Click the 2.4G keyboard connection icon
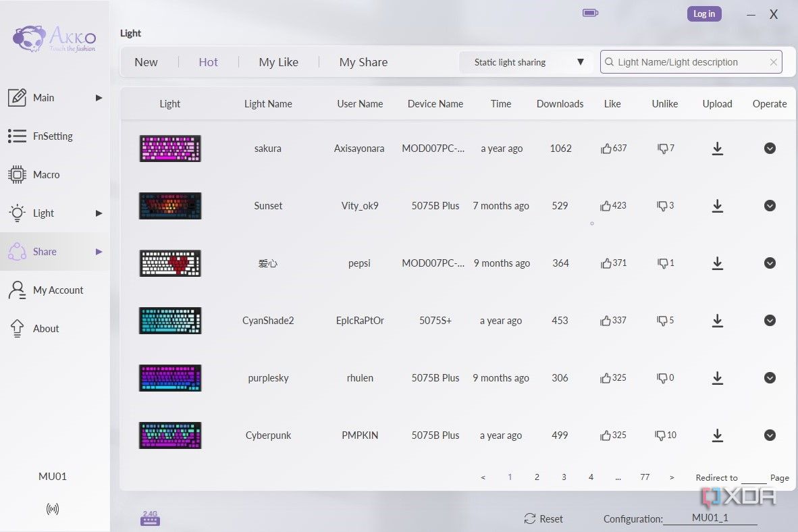 [150, 518]
